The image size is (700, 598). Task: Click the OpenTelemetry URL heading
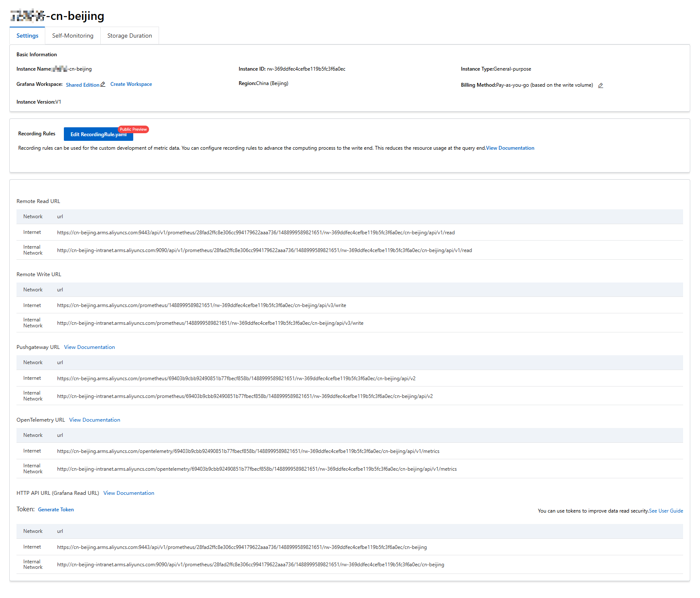coord(41,420)
